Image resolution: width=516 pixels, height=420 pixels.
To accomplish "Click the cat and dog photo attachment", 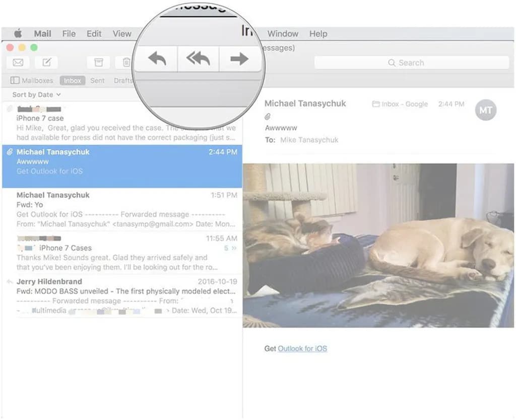I will click(378, 245).
